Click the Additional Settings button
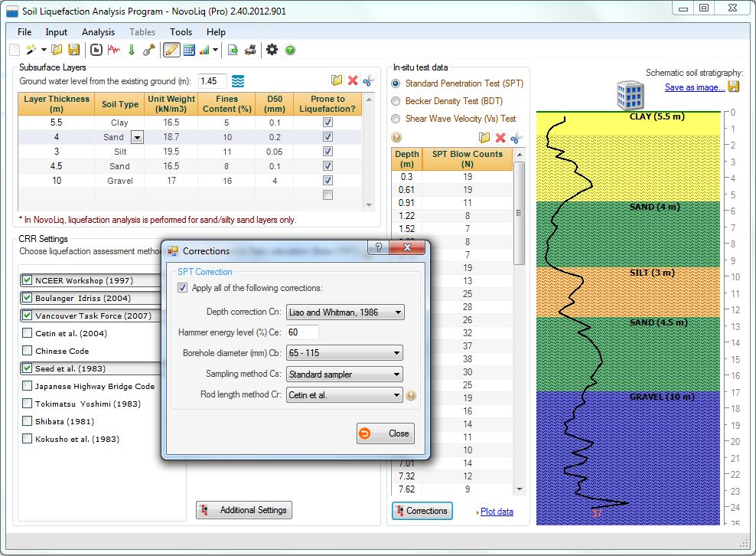 [x=244, y=510]
